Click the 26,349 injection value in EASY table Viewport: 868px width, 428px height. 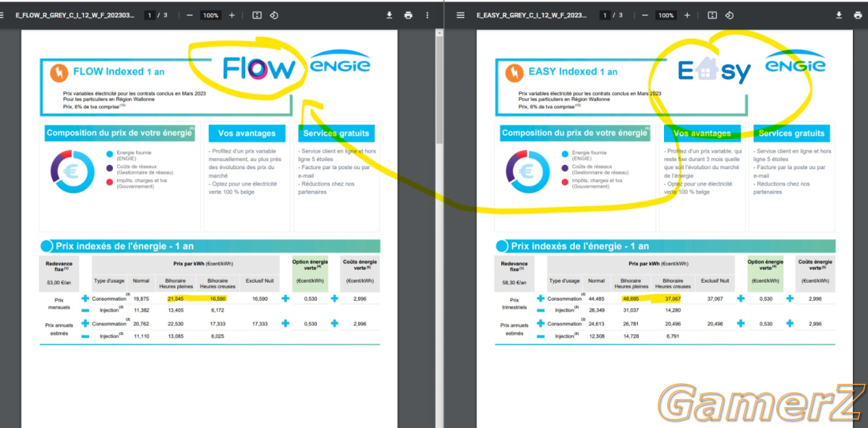point(597,310)
